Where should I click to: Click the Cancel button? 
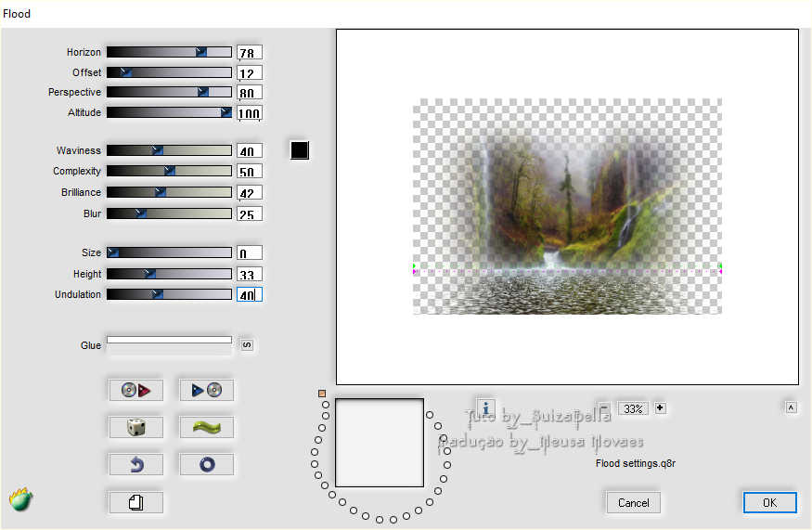tap(633, 502)
